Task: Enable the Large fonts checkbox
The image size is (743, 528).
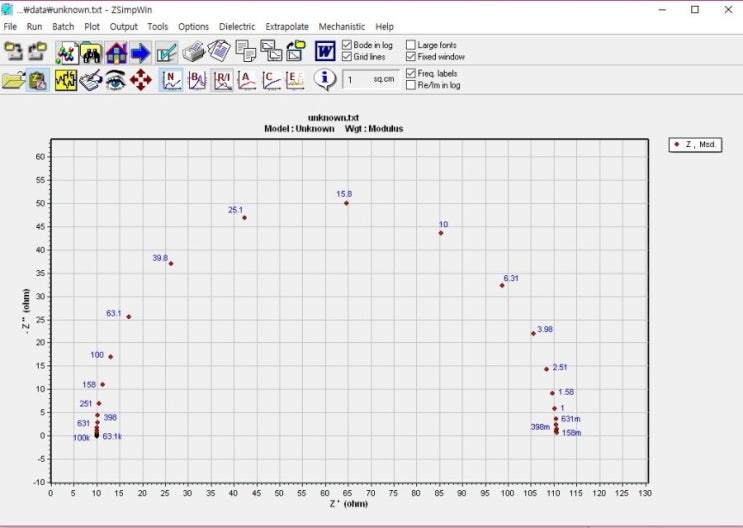Action: click(x=411, y=45)
